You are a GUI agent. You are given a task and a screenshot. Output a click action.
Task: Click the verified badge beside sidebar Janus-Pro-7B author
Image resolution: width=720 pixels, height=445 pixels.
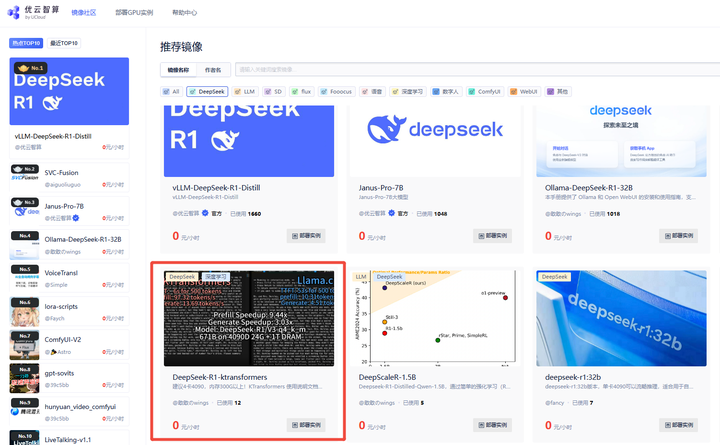click(76, 218)
